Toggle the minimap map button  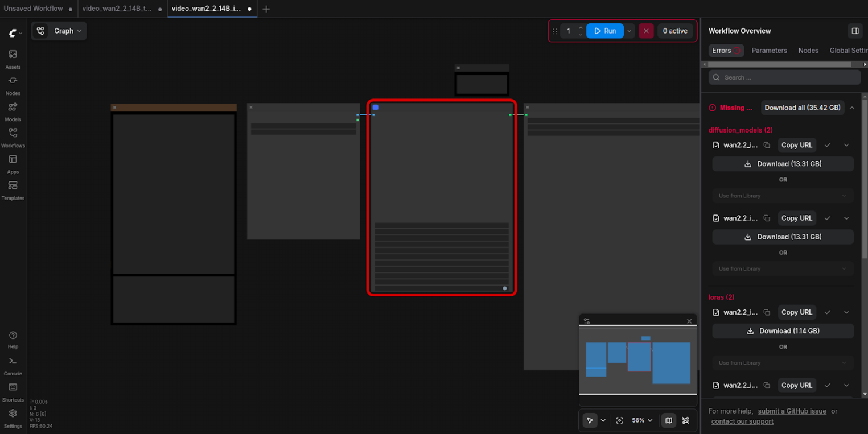click(668, 420)
